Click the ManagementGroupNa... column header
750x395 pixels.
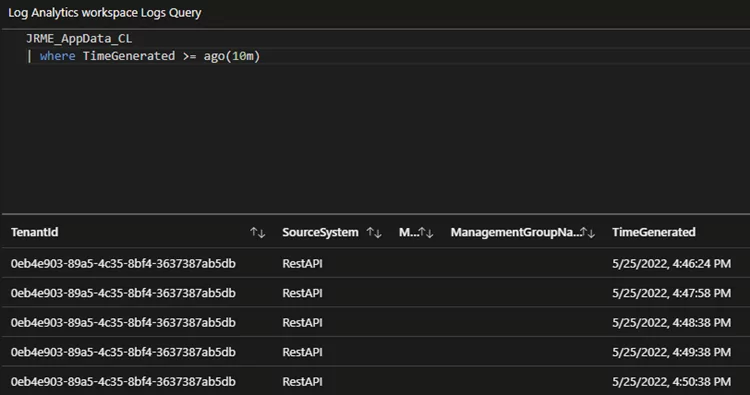click(x=516, y=232)
